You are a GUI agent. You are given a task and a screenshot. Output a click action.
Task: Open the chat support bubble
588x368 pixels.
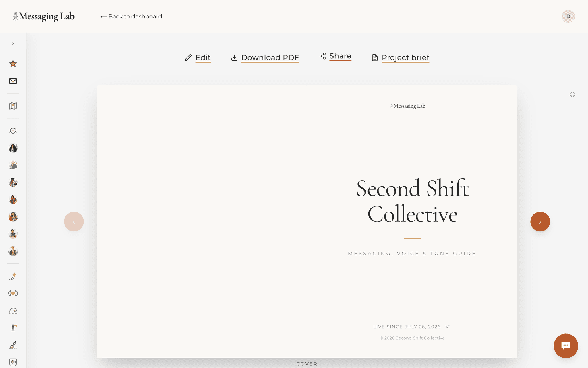click(566, 346)
